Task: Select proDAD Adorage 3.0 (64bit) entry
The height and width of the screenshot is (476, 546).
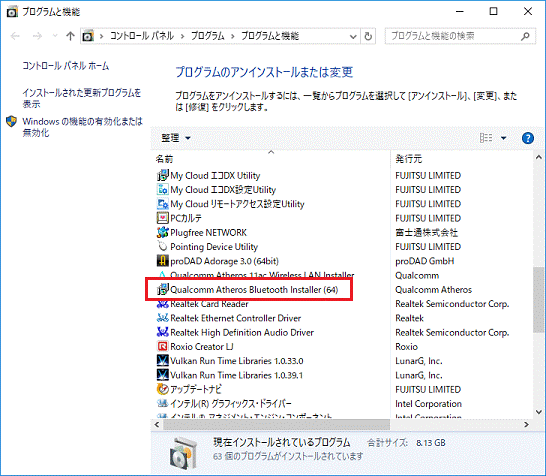Action: 224,261
